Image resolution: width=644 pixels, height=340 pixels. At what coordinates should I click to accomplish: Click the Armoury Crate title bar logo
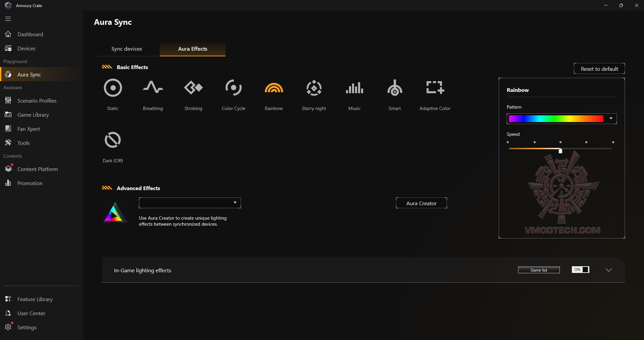pyautogui.click(x=8, y=5)
